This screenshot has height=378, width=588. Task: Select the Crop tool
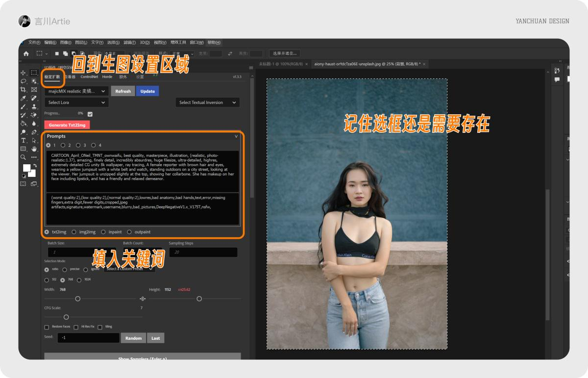[x=23, y=90]
